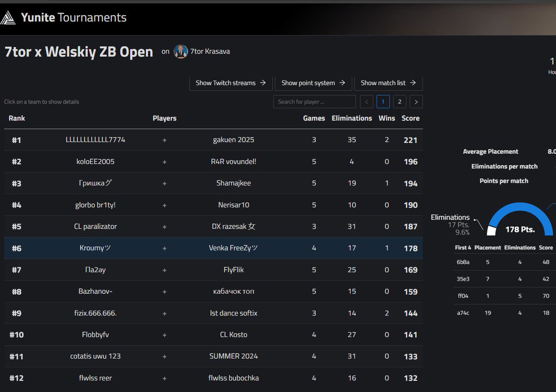Click player name flwlss reer
Screen dimensions: 556x392
coord(95,378)
